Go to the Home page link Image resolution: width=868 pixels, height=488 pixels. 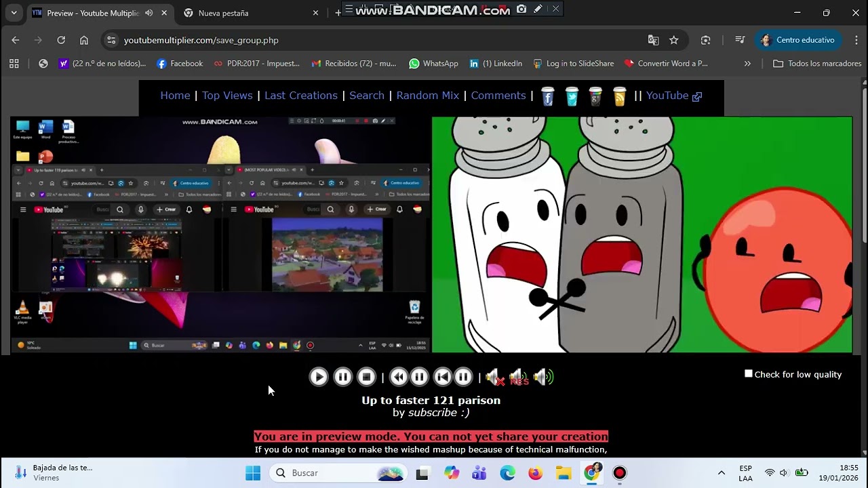[175, 96]
